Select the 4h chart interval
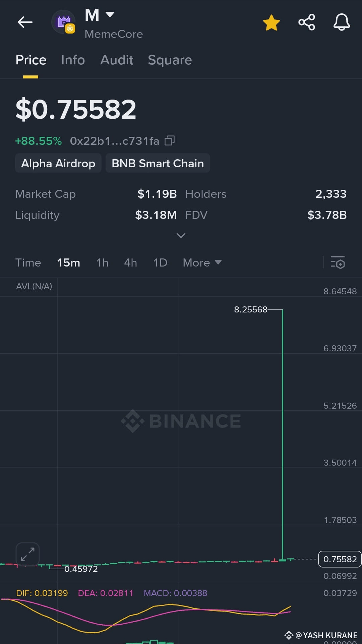 pos(130,262)
